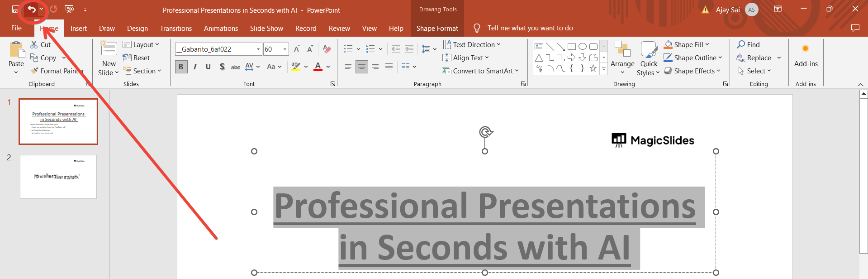Image resolution: width=868 pixels, height=279 pixels.
Task: Open Quick Styles gallery
Action: pyautogui.click(x=648, y=58)
